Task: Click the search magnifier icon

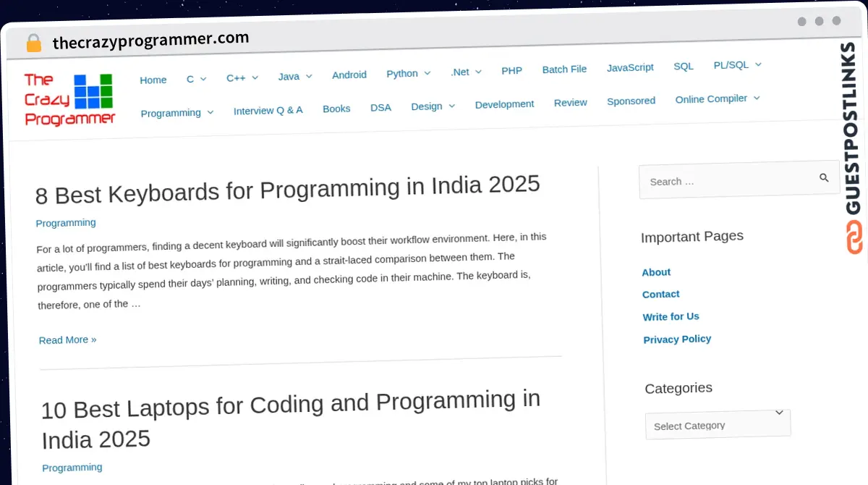Action: (x=824, y=177)
